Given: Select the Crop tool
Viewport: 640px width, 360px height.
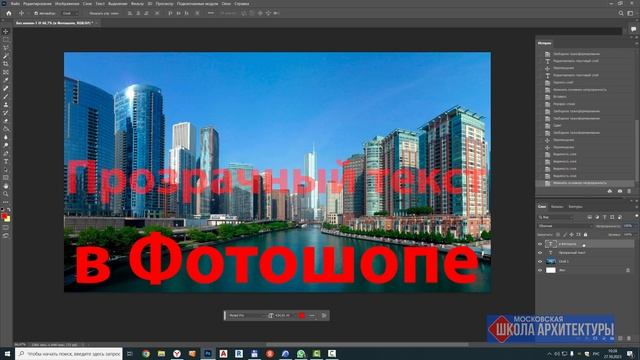Looking at the screenshot, I should 6,64.
